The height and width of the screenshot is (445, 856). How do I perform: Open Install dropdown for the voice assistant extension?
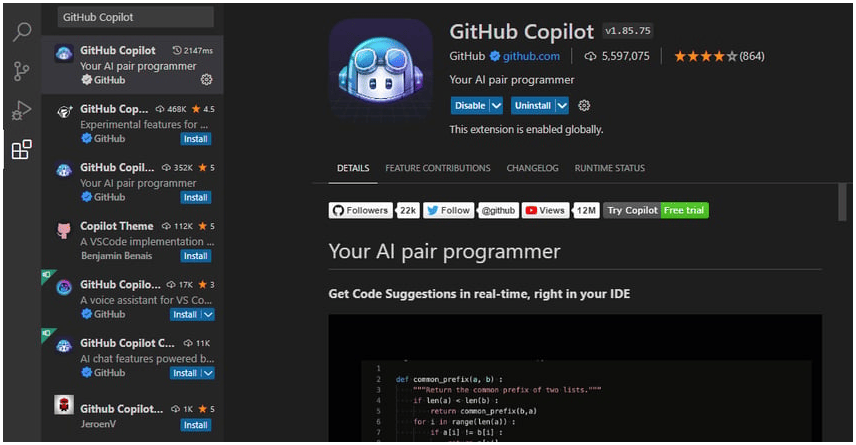[x=208, y=315]
